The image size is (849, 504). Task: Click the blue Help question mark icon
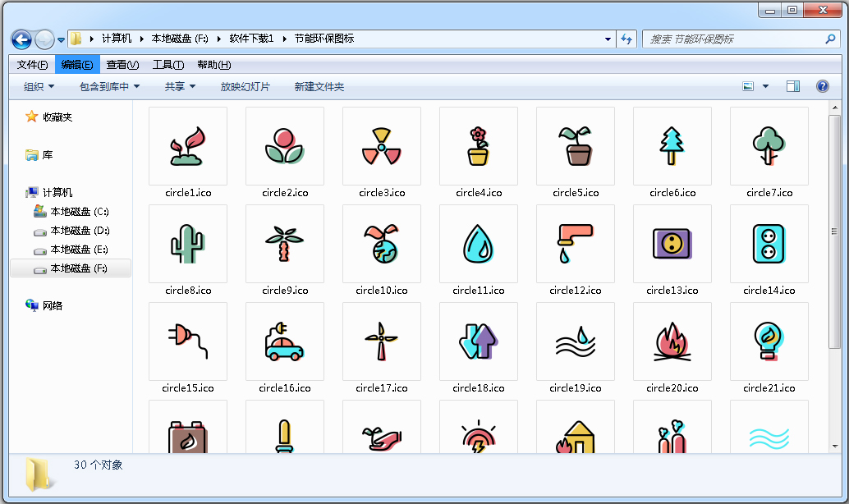coord(822,85)
